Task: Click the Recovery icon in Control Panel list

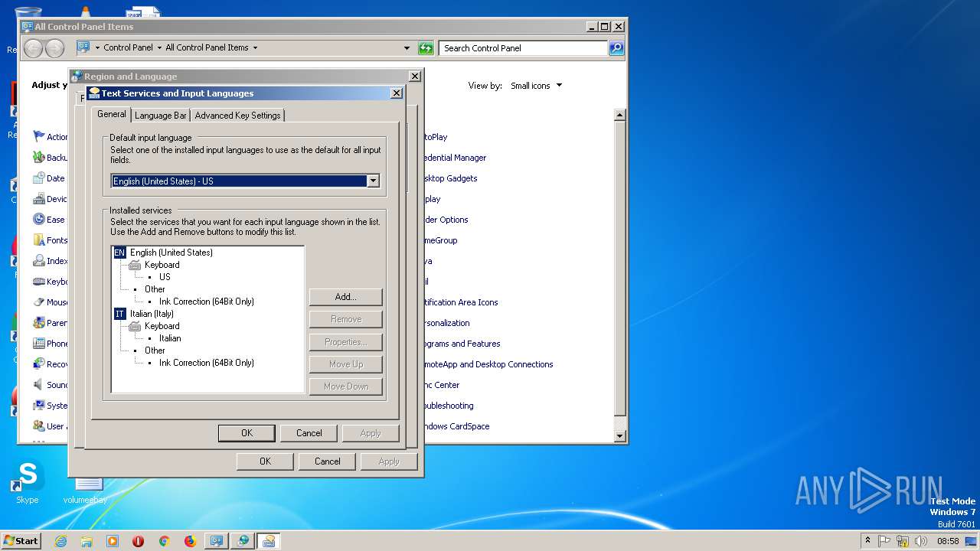Action: tap(39, 364)
